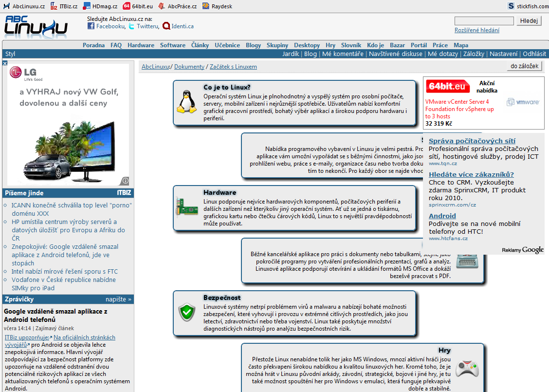Click the Hledej search button
The width and height of the screenshot is (549, 392).
(x=529, y=20)
